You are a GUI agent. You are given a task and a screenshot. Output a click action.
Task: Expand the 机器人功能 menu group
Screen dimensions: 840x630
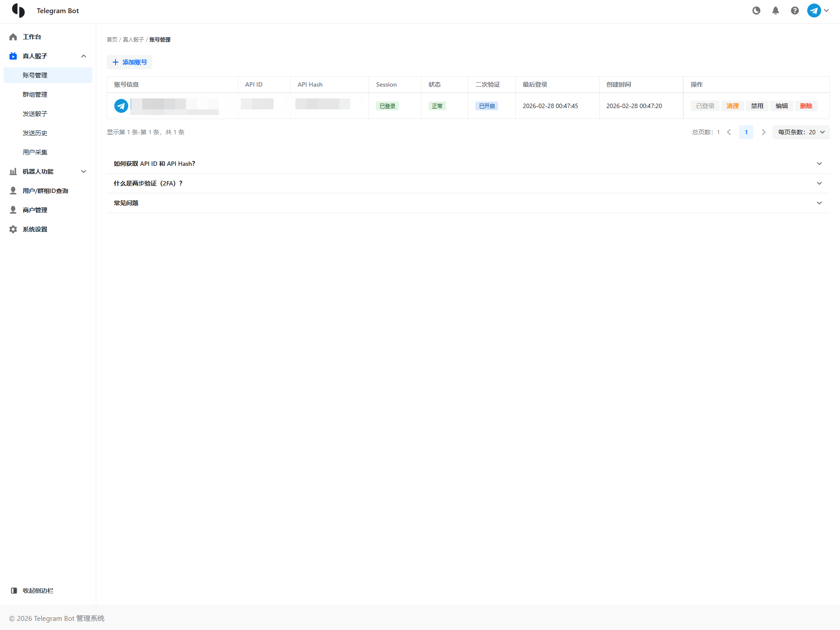pos(84,171)
